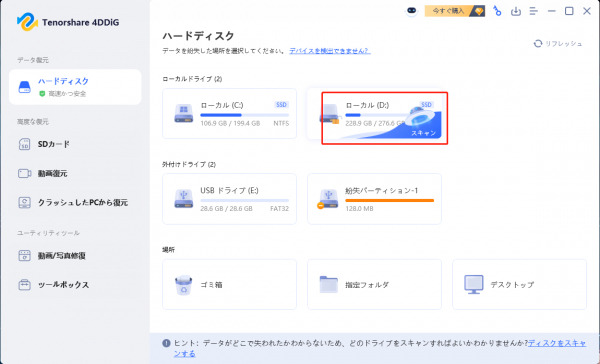
Task: Open 動画/写真修復 in the sidebar
Action: [62, 256]
